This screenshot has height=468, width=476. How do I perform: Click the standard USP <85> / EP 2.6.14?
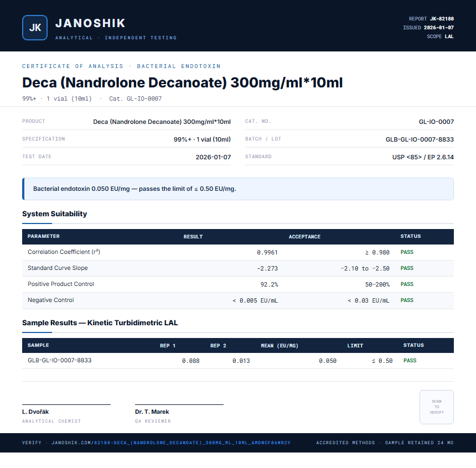[423, 157]
